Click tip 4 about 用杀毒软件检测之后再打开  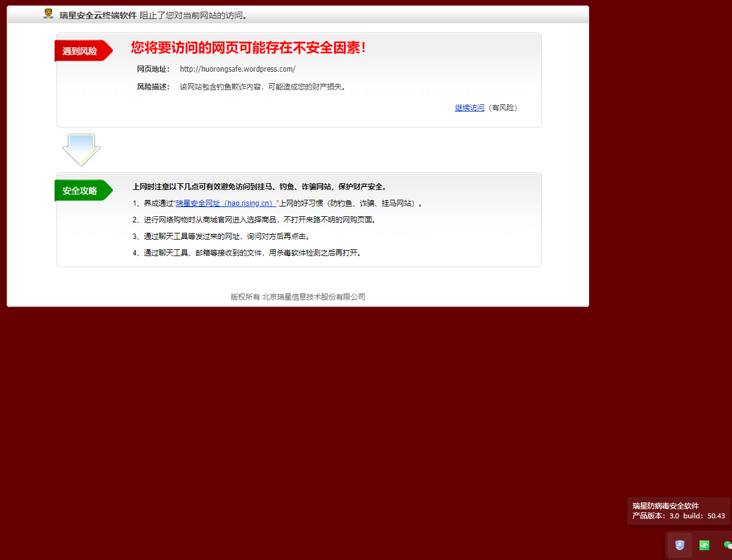pyautogui.click(x=247, y=253)
